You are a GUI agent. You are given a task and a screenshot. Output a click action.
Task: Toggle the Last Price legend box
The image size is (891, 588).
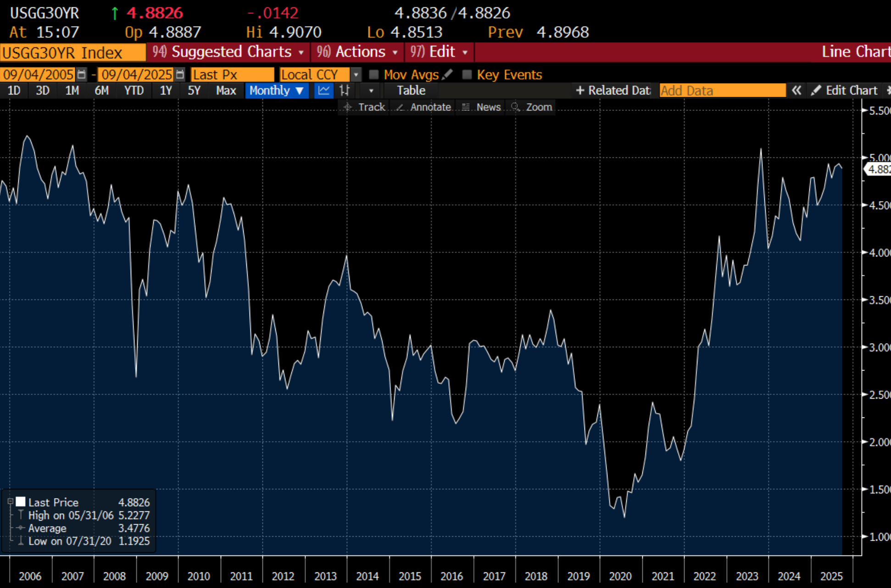tap(21, 502)
